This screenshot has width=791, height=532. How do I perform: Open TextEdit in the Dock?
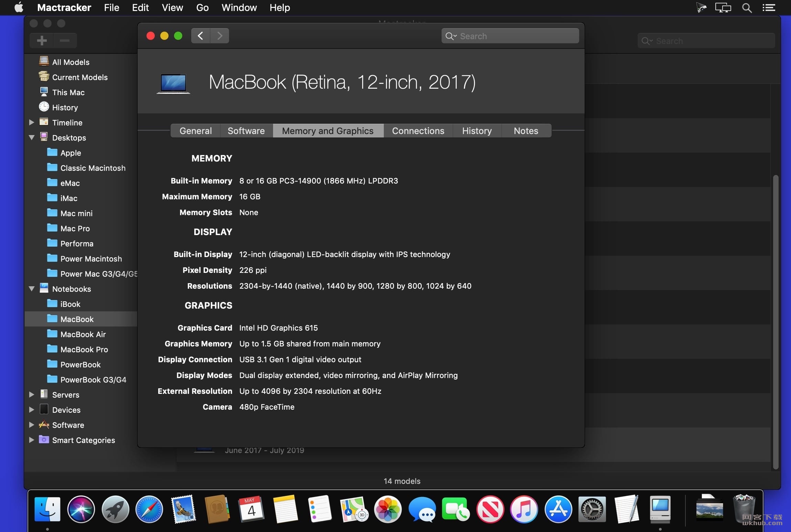pos(626,509)
